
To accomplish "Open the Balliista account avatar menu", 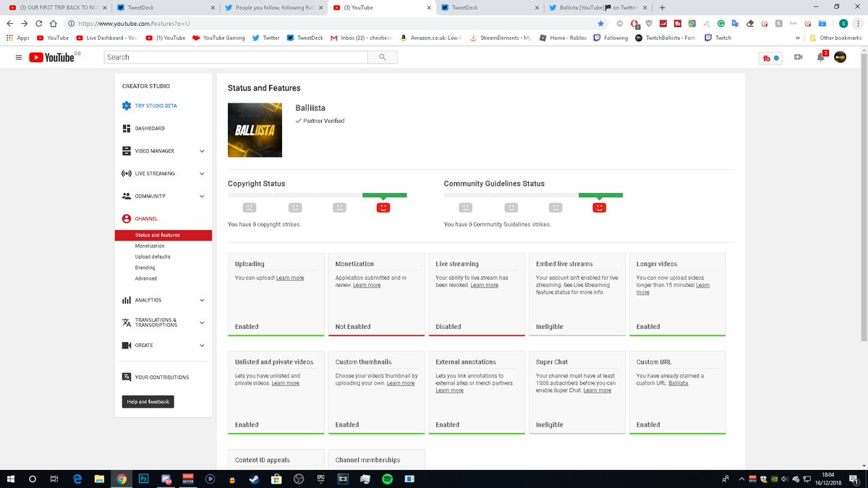I will [840, 57].
